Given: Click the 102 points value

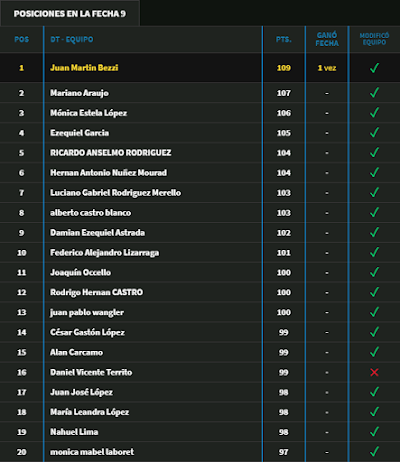Looking at the screenshot, I should point(284,233).
